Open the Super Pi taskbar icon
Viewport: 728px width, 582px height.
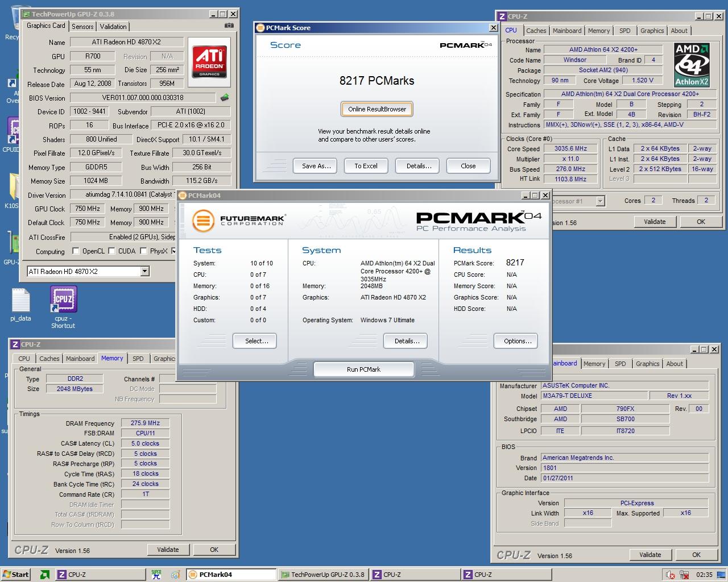pyautogui.click(x=156, y=575)
